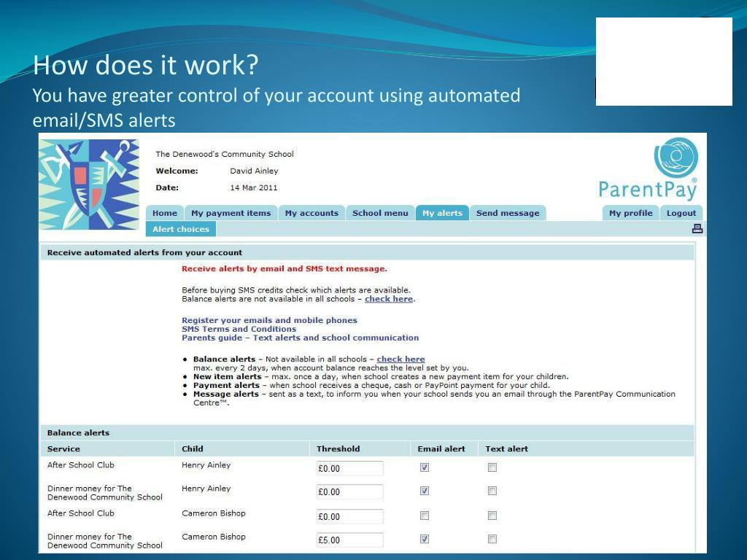Click the Logout tab
The height and width of the screenshot is (560, 747).
(681, 213)
